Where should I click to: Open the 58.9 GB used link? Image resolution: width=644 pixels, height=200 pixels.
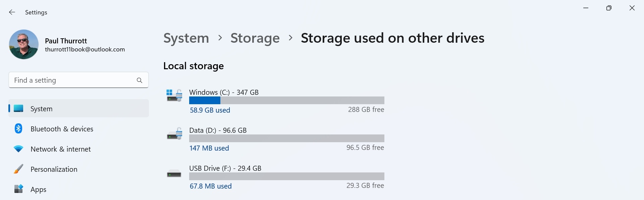coord(210,110)
